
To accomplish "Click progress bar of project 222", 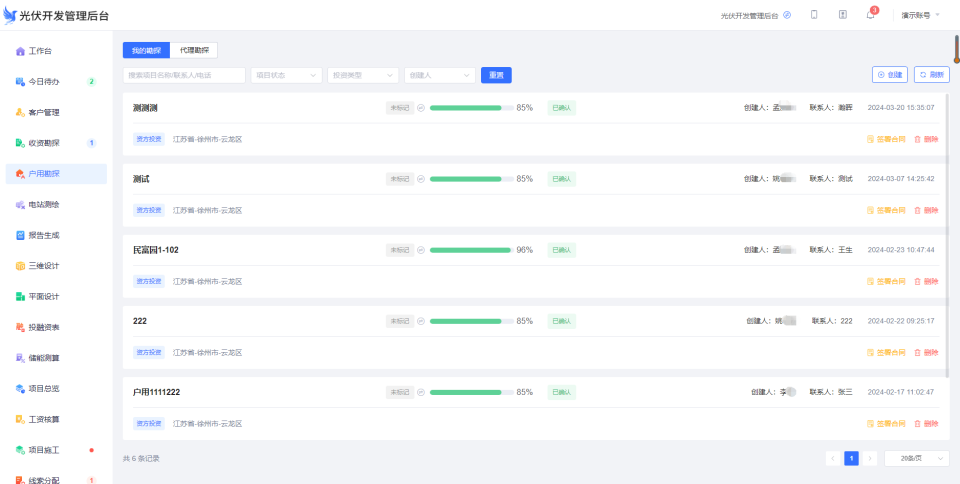I will click(x=472, y=321).
